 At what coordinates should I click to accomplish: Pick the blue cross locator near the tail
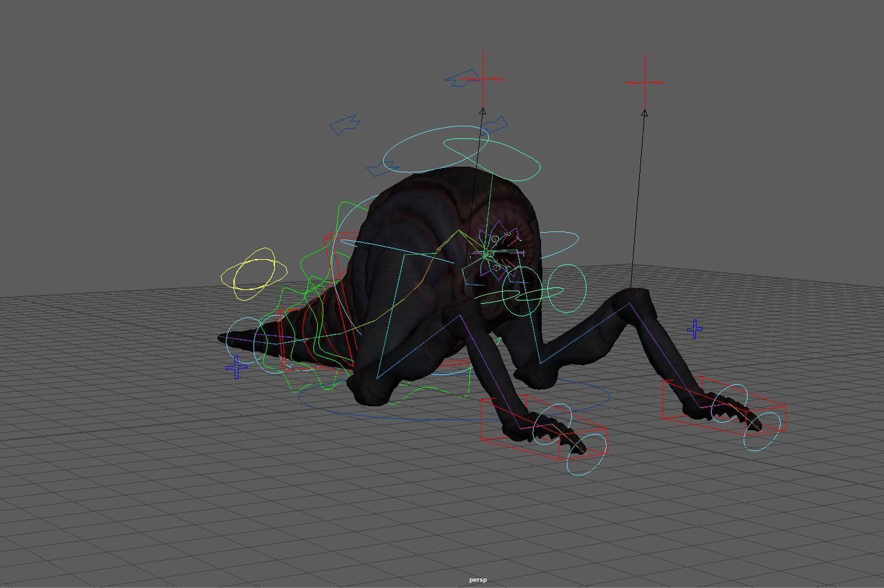point(237,367)
